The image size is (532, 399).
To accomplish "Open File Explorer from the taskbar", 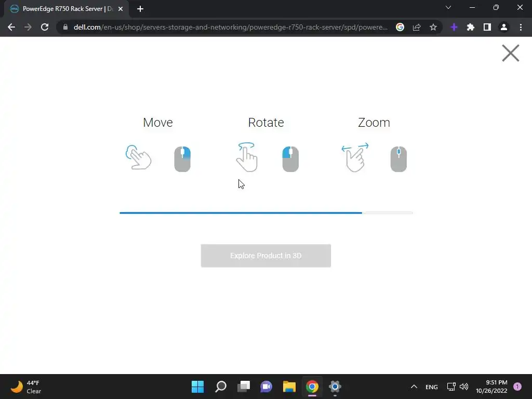I will [x=289, y=387].
